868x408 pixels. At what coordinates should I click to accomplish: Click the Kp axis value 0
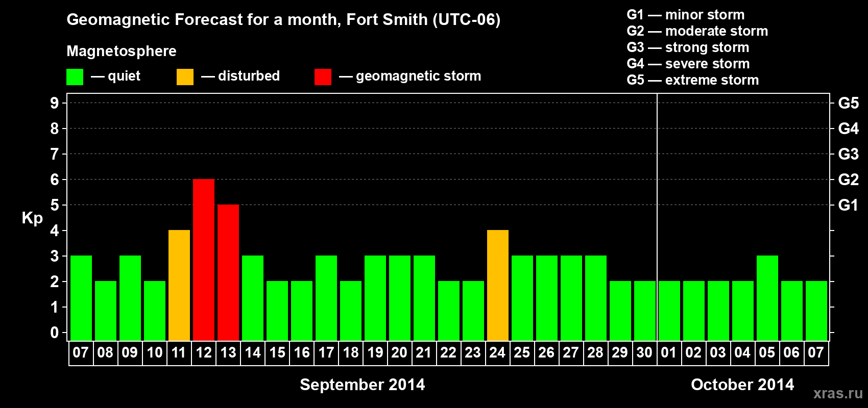click(x=55, y=333)
